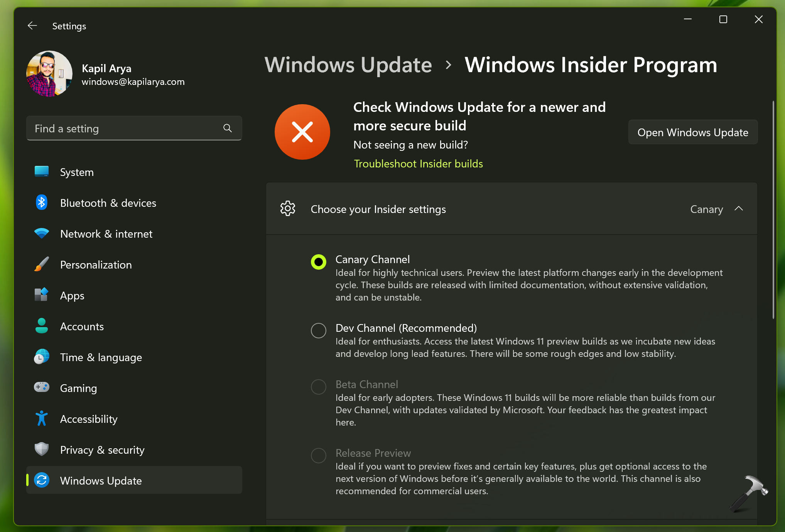Click the Privacy shield icon
785x532 pixels.
42,449
